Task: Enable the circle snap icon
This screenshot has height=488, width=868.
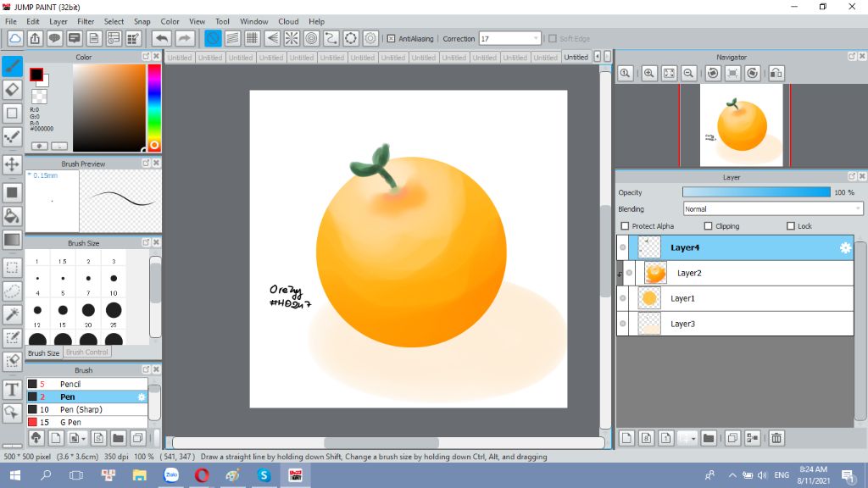Action: pyautogui.click(x=311, y=38)
